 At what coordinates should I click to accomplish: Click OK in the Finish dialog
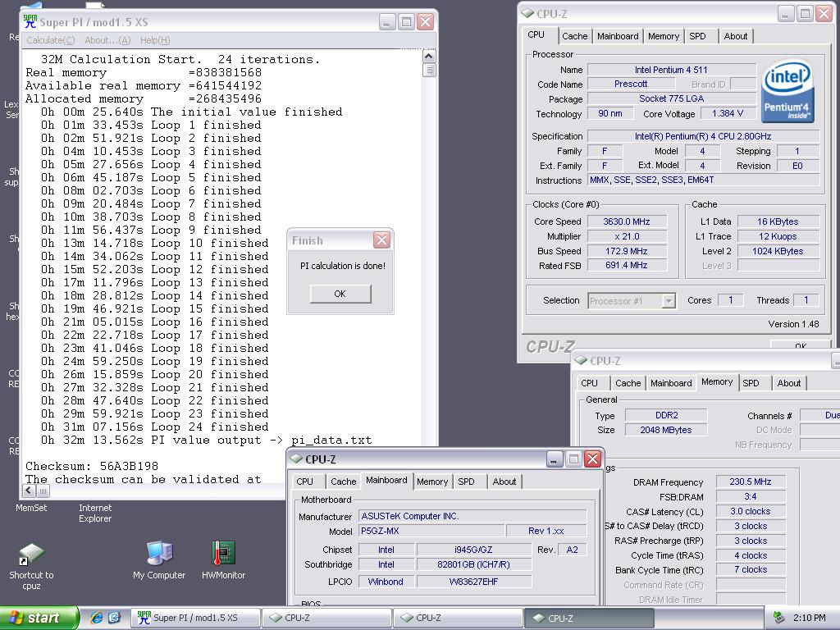pyautogui.click(x=340, y=294)
